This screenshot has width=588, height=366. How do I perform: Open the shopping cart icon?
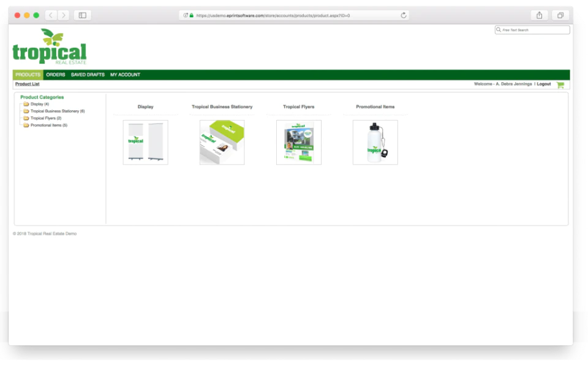click(x=560, y=85)
